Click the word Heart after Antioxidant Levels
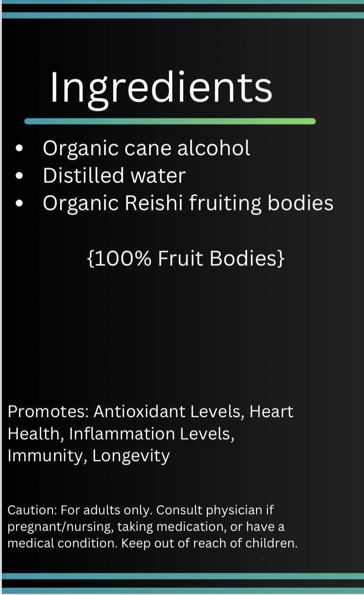Viewport: 364px width, 595px height. tap(271, 411)
